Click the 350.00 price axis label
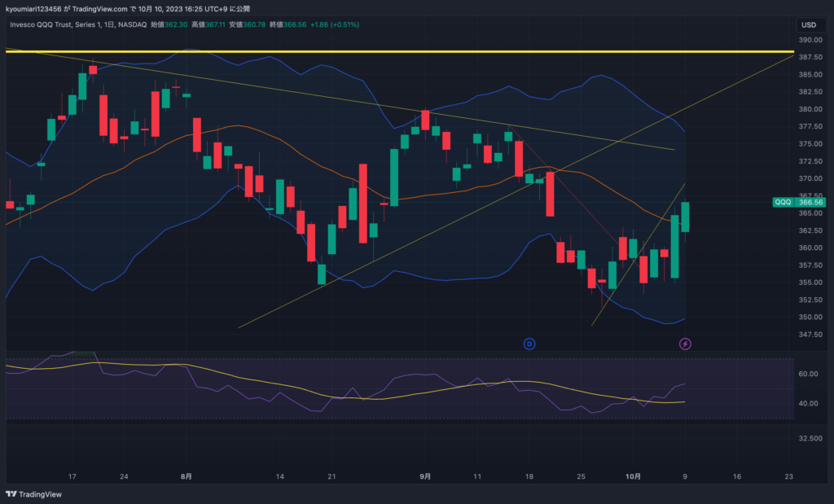Screen dimensions: 834x504 coord(810,317)
